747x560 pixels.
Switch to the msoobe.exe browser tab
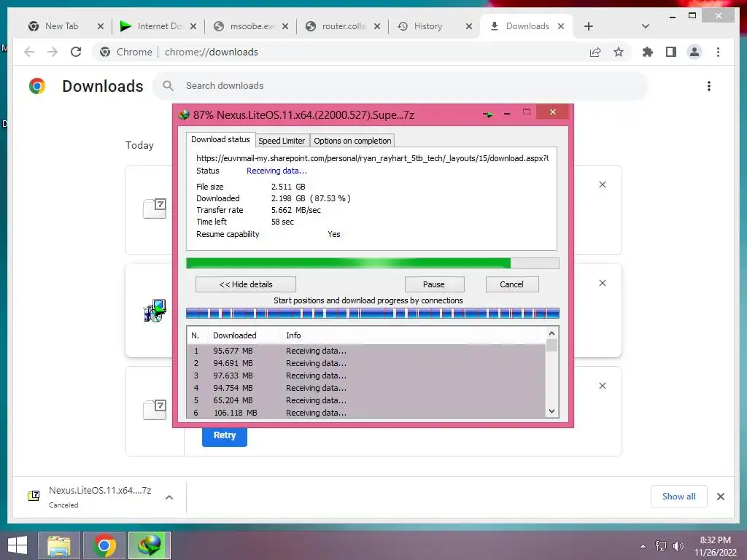(251, 26)
